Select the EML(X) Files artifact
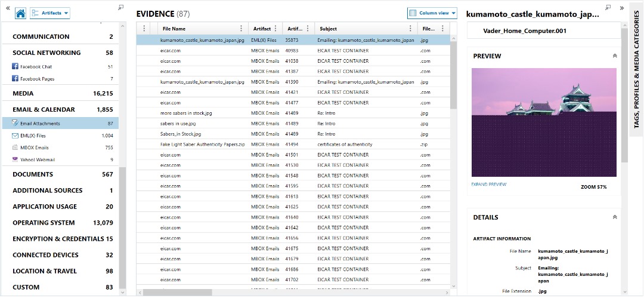 (60, 136)
